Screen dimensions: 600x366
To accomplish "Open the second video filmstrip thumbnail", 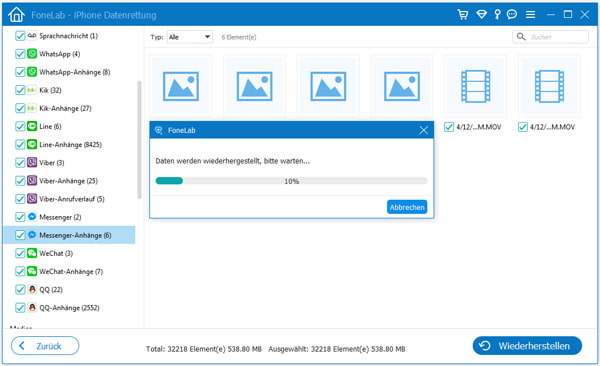I will [549, 86].
